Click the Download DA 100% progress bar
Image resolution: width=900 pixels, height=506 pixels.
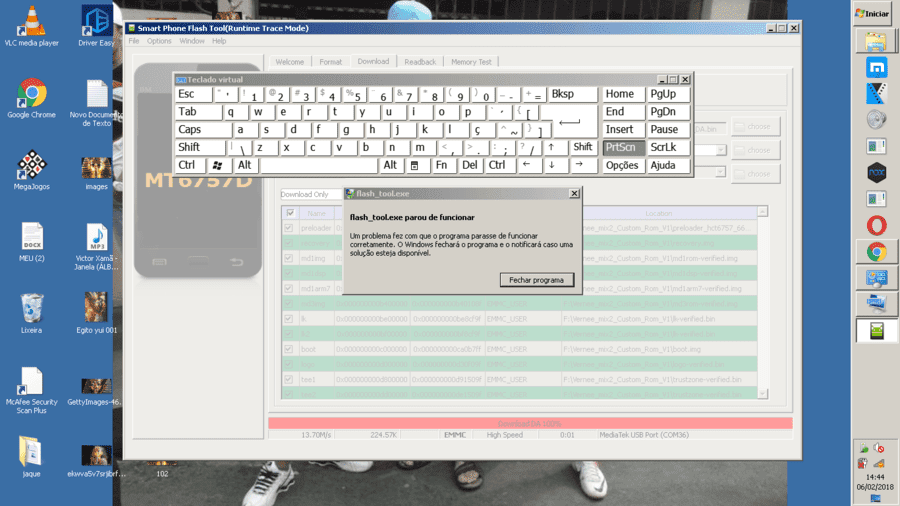click(530, 423)
